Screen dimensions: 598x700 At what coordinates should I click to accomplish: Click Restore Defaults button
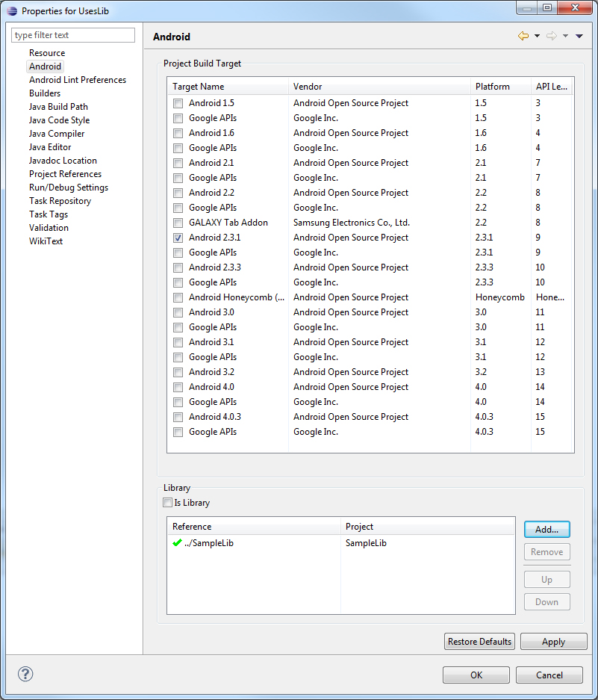tap(480, 642)
